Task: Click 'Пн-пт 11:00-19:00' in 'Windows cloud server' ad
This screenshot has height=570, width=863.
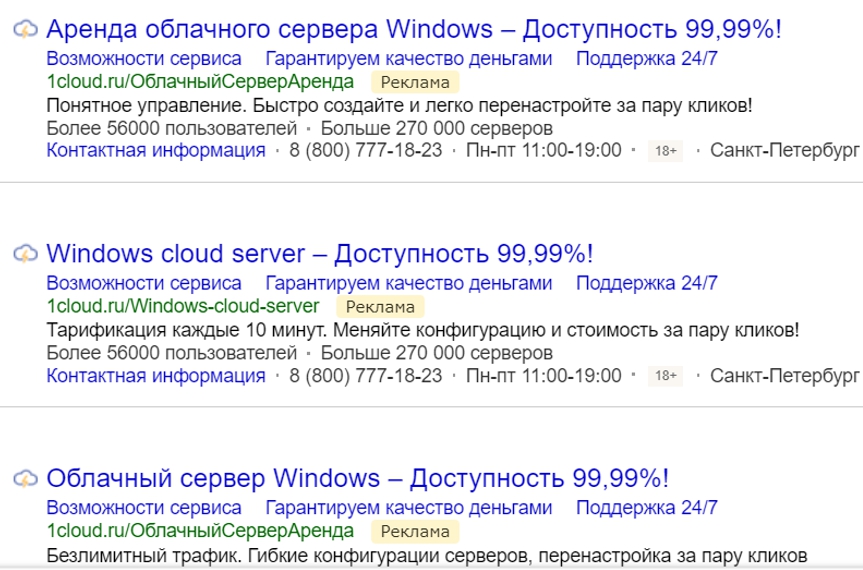Action: coord(544,375)
